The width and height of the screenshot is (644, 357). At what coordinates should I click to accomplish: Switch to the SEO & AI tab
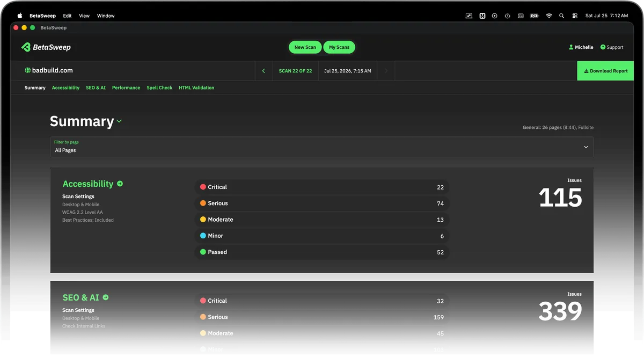tap(96, 88)
